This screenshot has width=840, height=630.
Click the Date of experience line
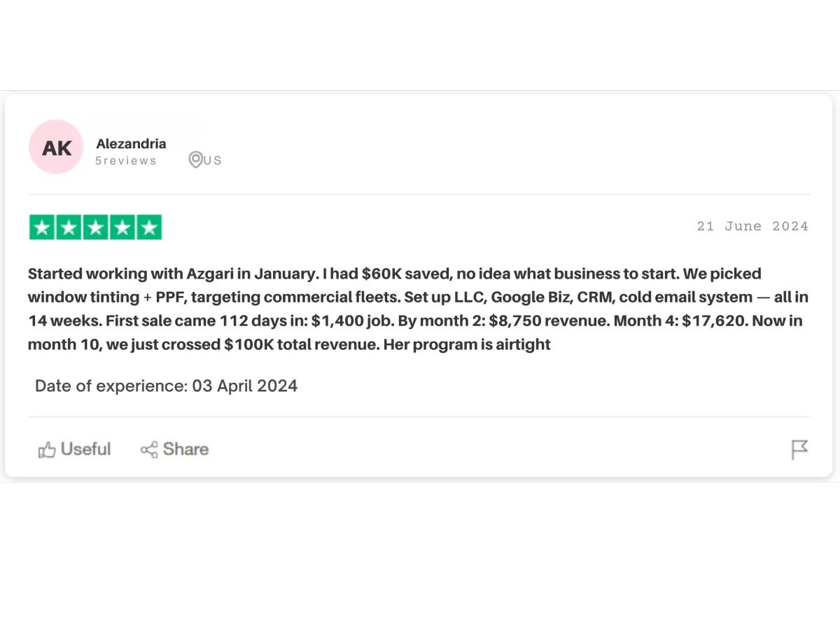(166, 386)
